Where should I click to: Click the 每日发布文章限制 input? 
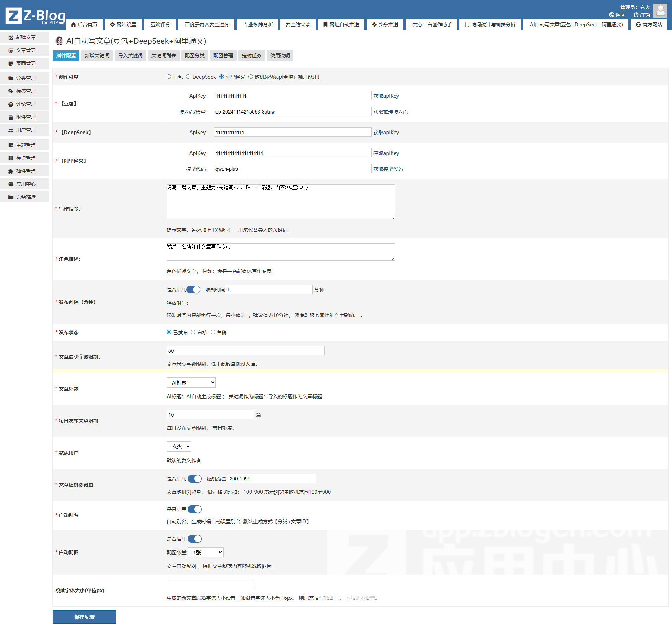click(x=211, y=415)
